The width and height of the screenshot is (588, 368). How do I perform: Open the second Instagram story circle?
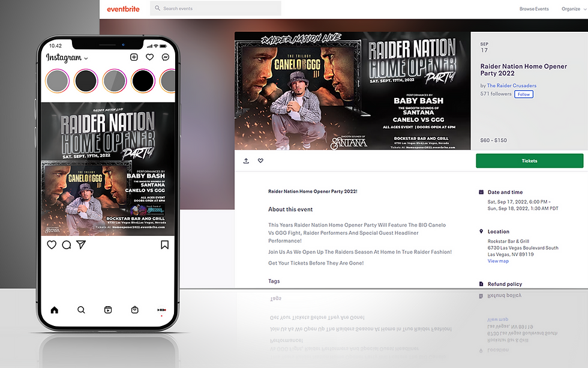86,81
